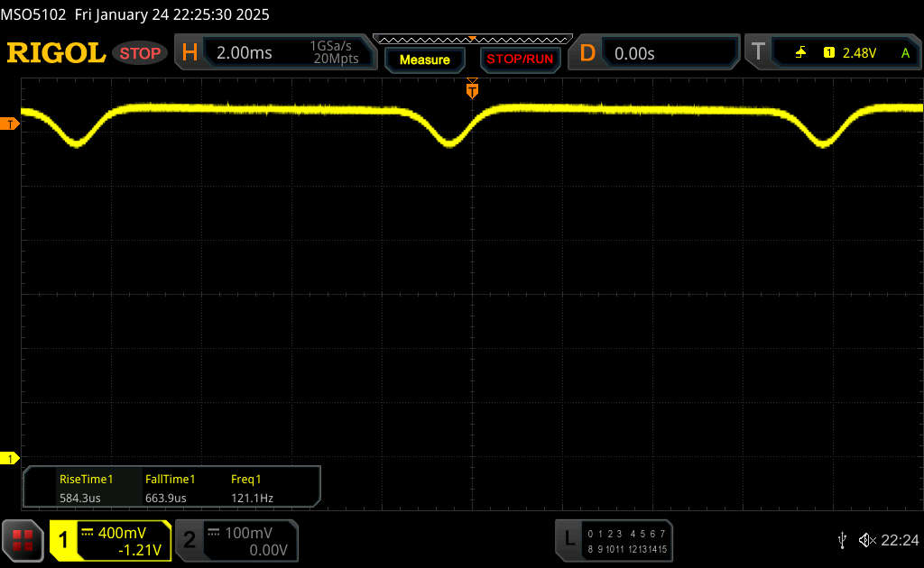Viewport: 924px width, 568px height.
Task: Open horizontal timebase settings labeled H
Action: [189, 53]
